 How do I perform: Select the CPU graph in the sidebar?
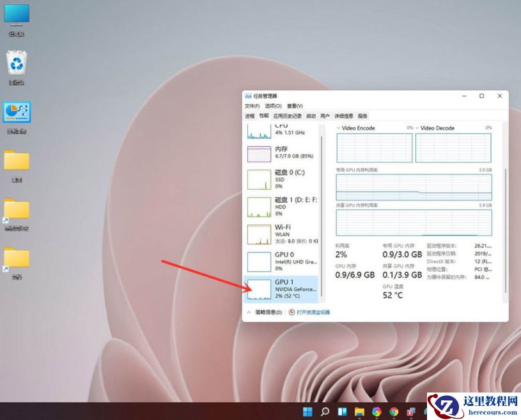coord(281,130)
